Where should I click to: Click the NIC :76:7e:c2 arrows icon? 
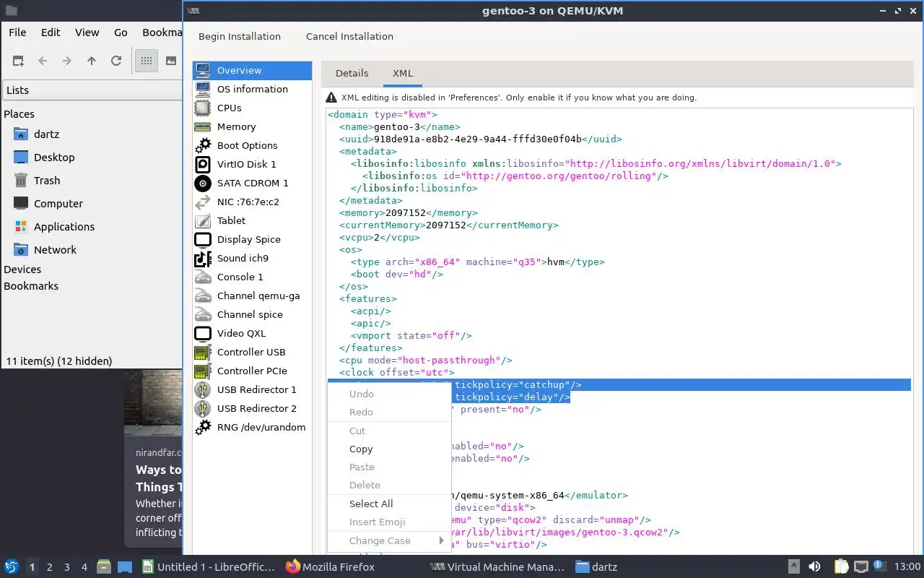click(204, 202)
